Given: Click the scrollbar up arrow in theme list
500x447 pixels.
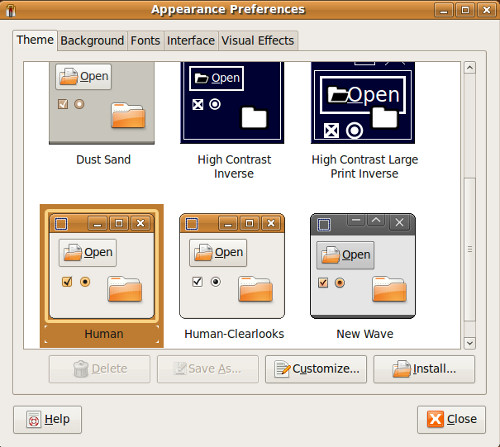Looking at the screenshot, I should pyautogui.click(x=470, y=68).
